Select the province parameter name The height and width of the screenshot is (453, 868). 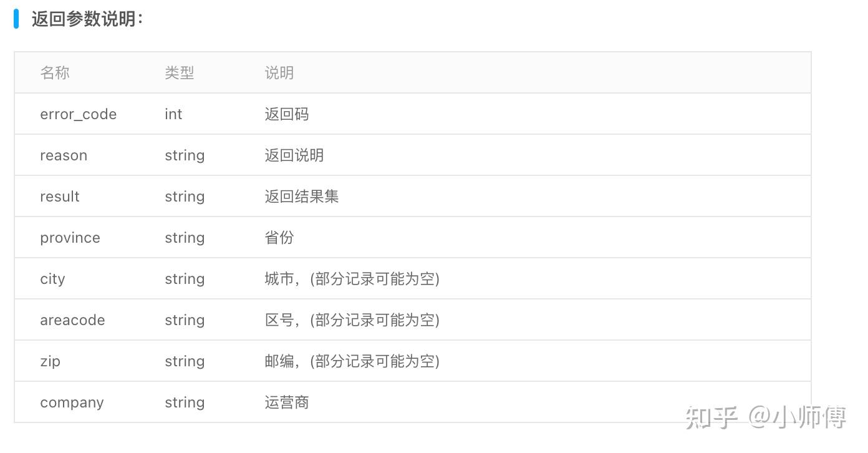tap(70, 238)
